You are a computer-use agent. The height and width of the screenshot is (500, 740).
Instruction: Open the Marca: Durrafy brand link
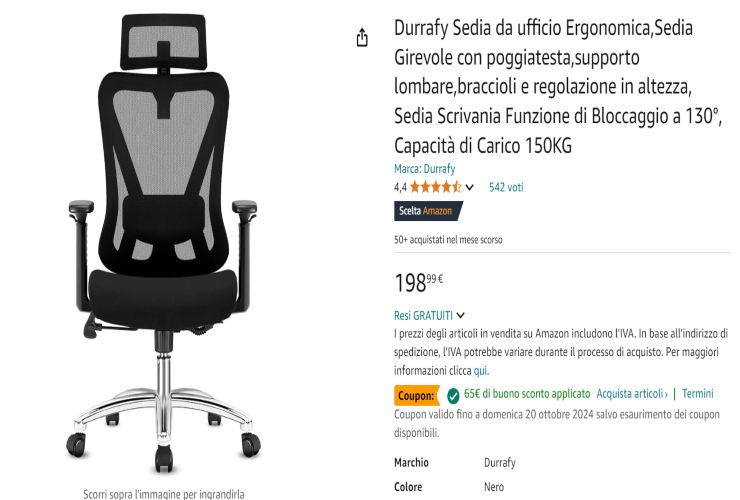(x=424, y=169)
